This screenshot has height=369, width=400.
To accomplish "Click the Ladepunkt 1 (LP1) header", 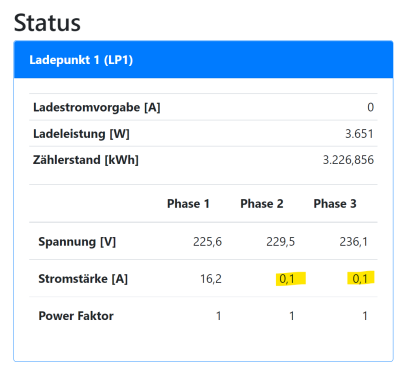I will tap(203, 60).
